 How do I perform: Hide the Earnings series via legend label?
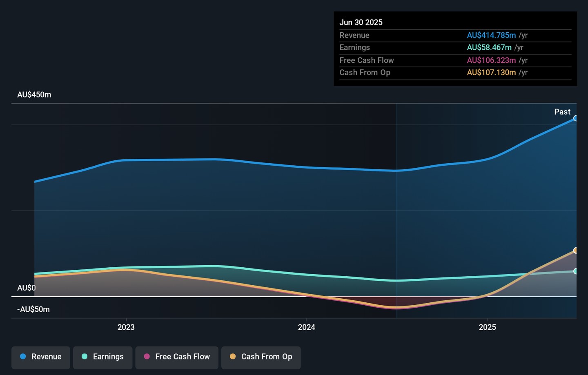tap(108, 357)
